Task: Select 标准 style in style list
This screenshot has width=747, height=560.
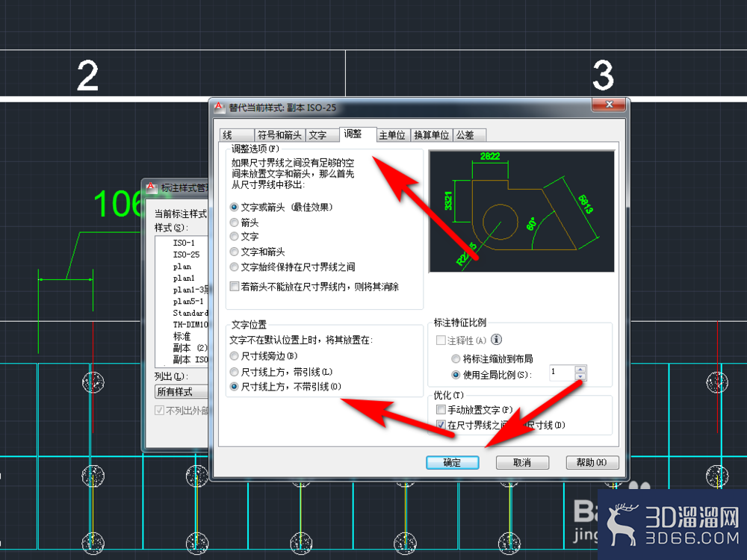Action: pos(182,336)
